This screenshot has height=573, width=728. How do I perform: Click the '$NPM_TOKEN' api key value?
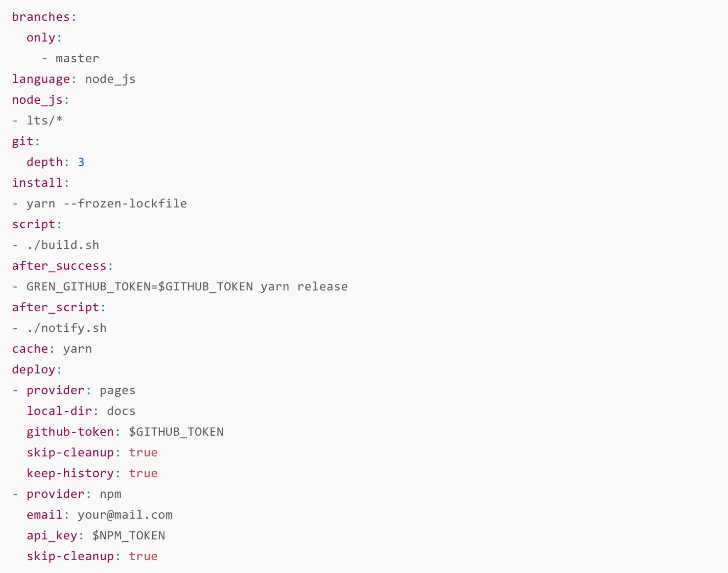click(129, 535)
